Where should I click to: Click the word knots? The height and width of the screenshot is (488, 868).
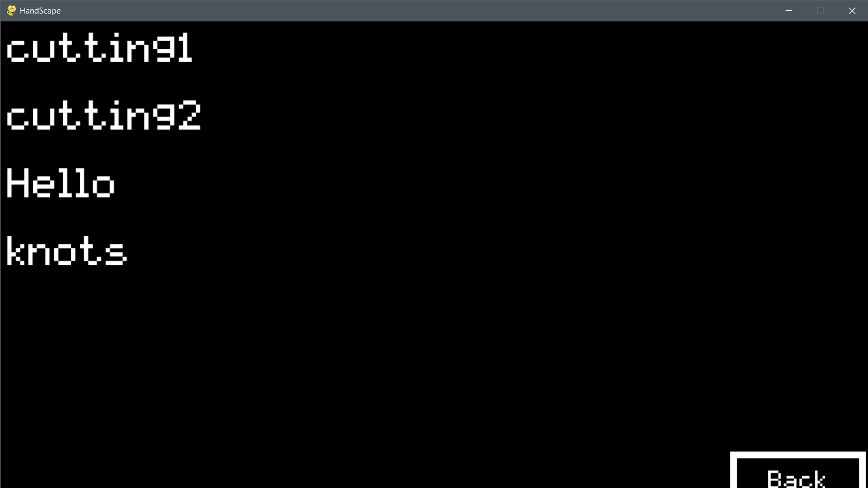pos(67,251)
